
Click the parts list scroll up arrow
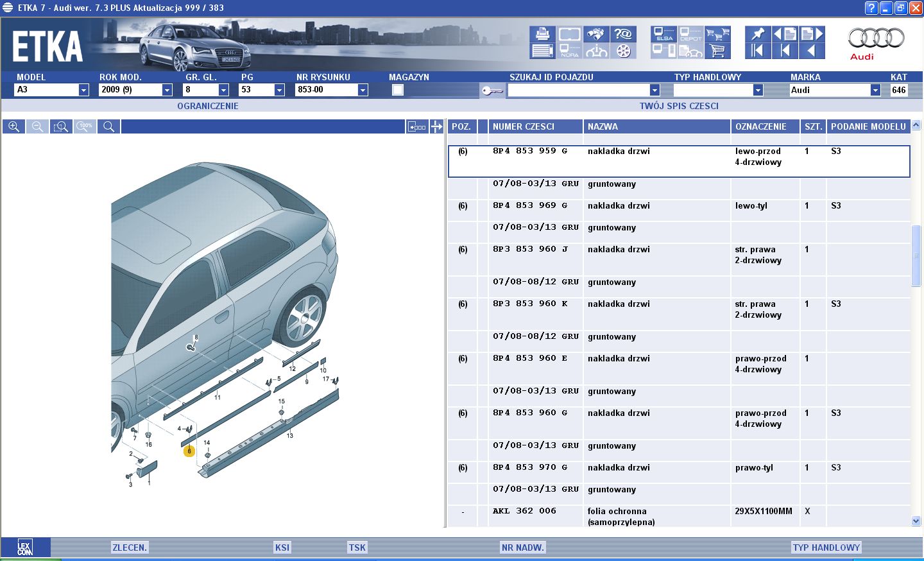(x=916, y=125)
